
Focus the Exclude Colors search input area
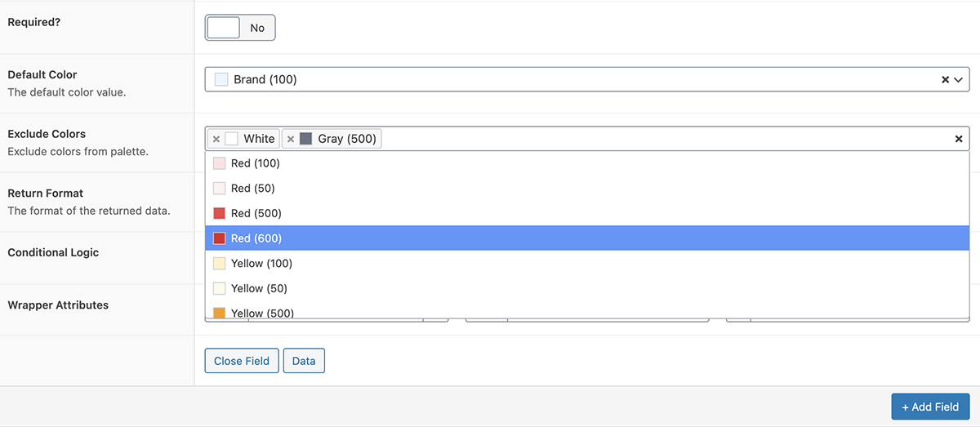click(653, 139)
